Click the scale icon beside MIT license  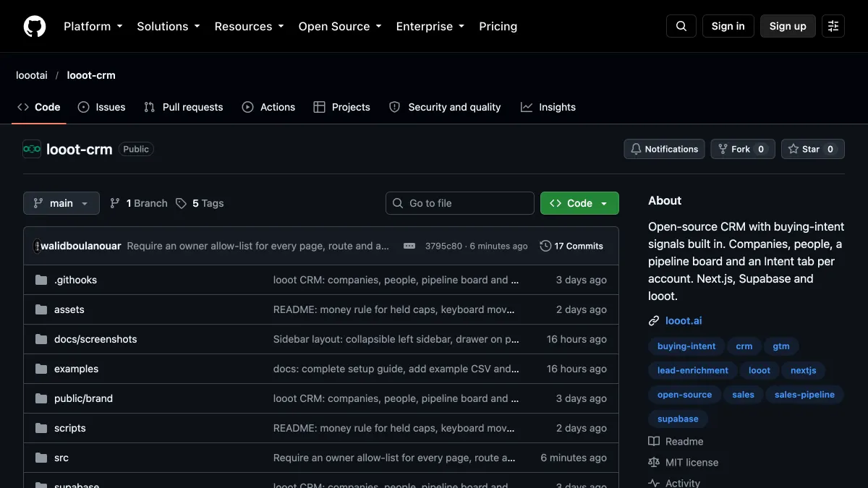click(x=654, y=462)
